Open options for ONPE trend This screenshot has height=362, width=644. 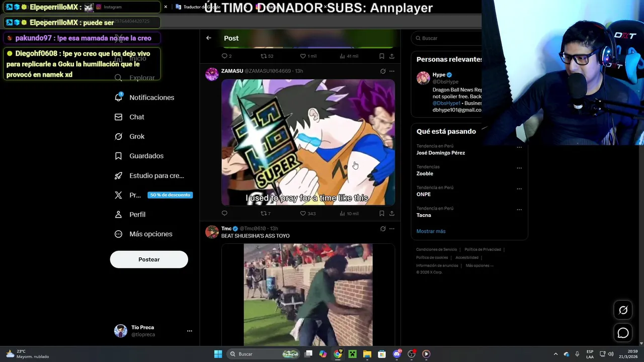(519, 189)
